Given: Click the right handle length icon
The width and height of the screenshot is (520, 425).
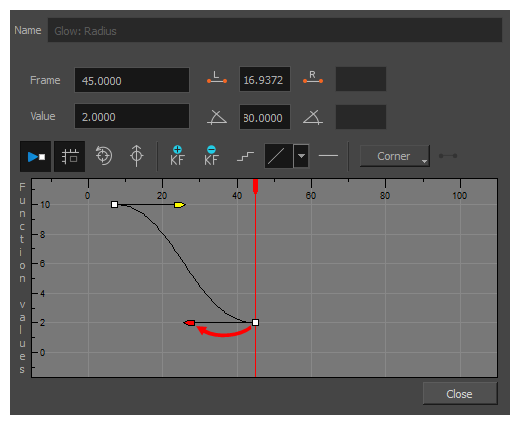Looking at the screenshot, I should [313, 77].
